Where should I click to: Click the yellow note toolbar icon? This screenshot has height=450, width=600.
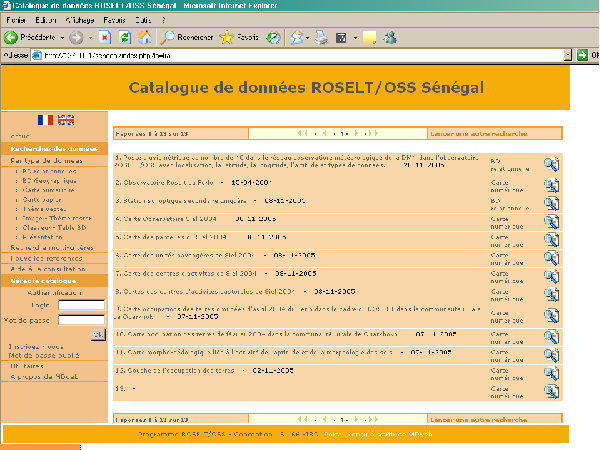[x=369, y=38]
